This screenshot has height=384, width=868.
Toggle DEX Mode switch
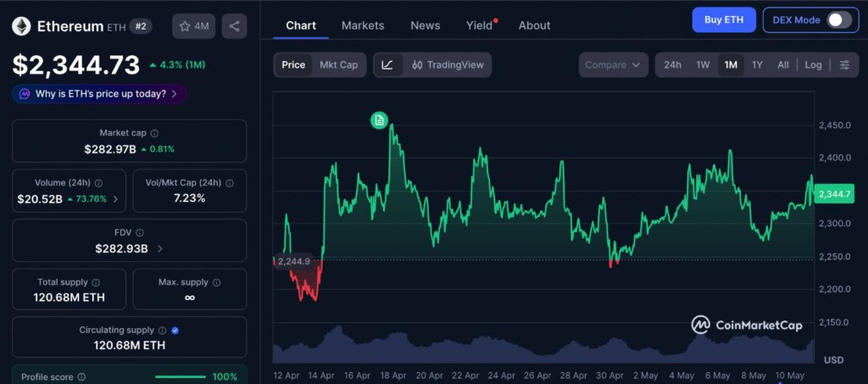(x=839, y=19)
